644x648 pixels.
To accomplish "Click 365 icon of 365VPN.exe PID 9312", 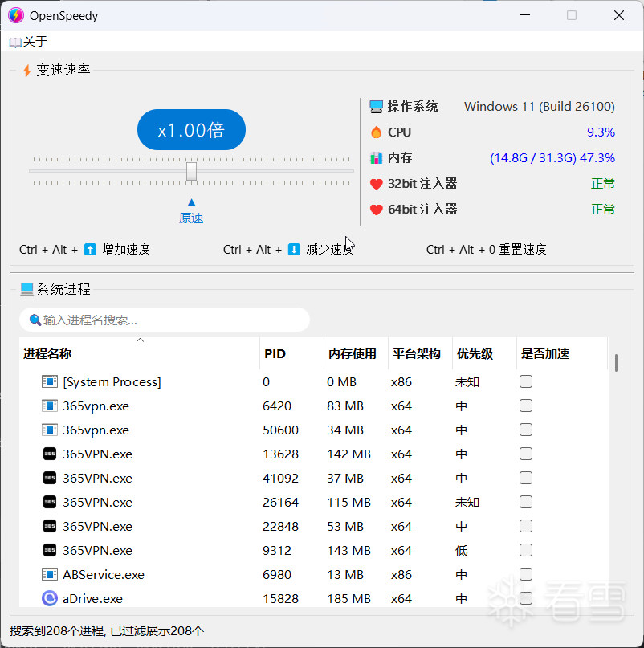I will coord(50,550).
